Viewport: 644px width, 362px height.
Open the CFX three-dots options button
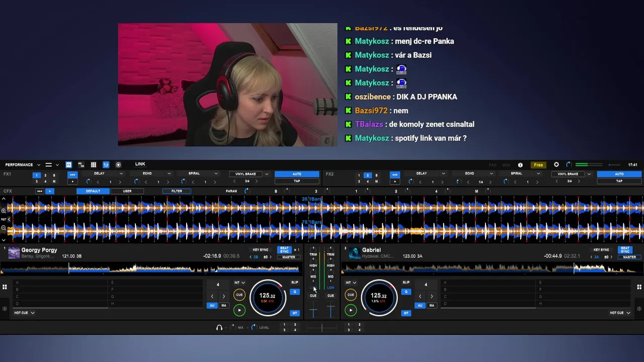pos(39,191)
